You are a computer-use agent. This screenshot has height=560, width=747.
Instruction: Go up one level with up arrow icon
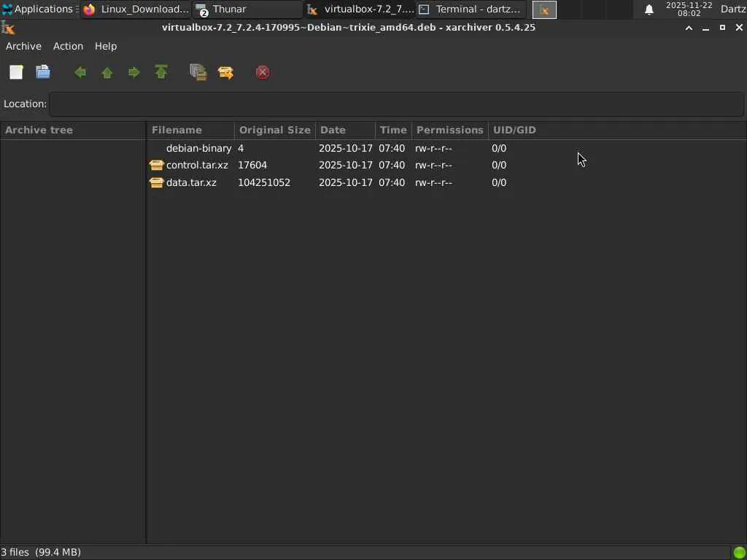click(107, 72)
